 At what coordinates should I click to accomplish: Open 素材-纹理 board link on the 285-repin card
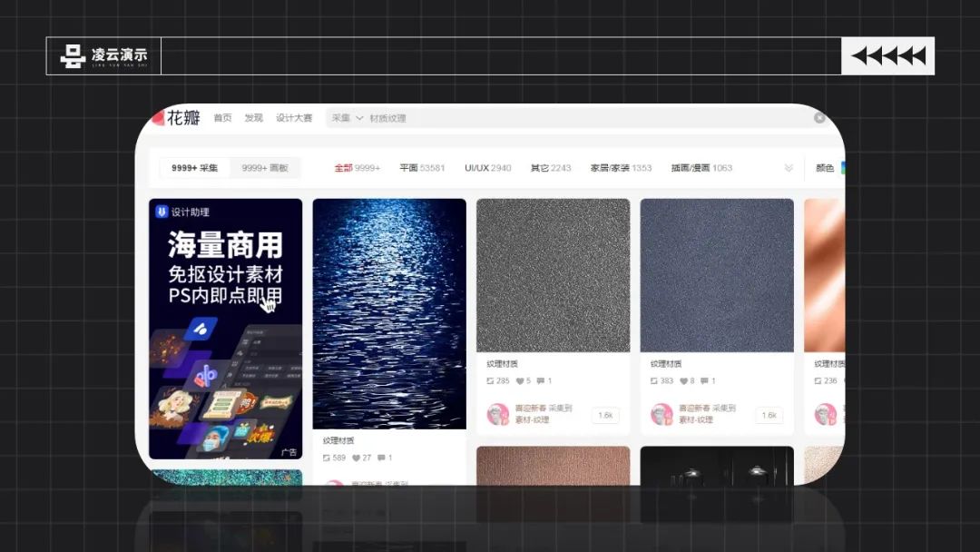(x=532, y=420)
